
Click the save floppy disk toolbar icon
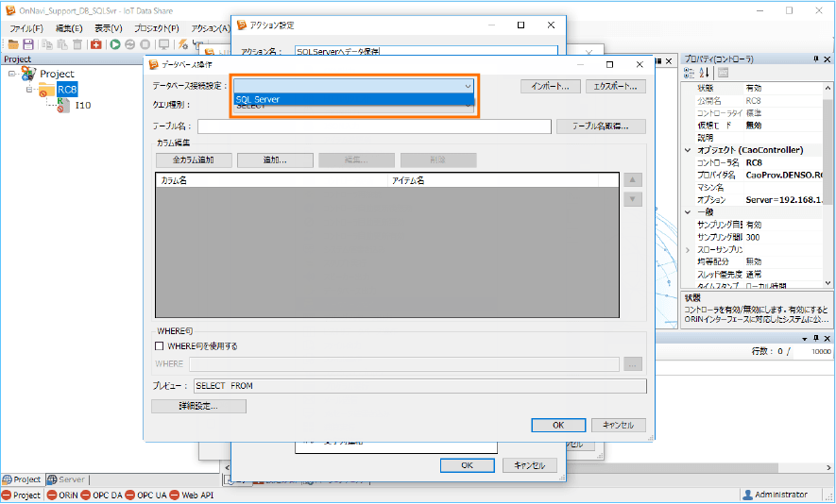tap(28, 44)
